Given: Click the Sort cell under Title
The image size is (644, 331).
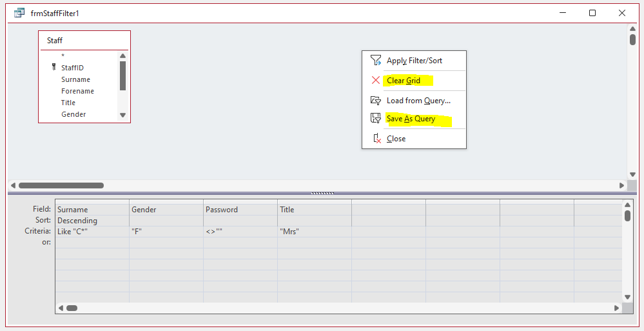Looking at the screenshot, I should click(x=314, y=221).
